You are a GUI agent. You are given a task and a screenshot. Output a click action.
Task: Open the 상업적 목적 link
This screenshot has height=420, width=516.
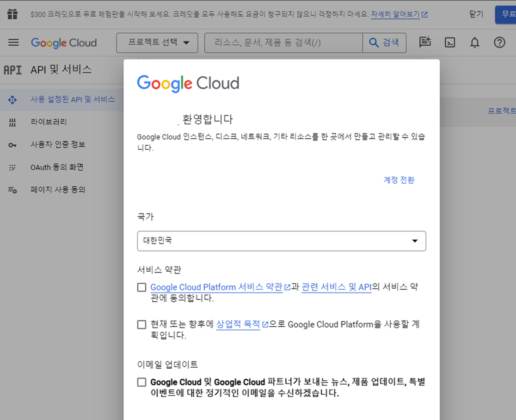(x=238, y=324)
